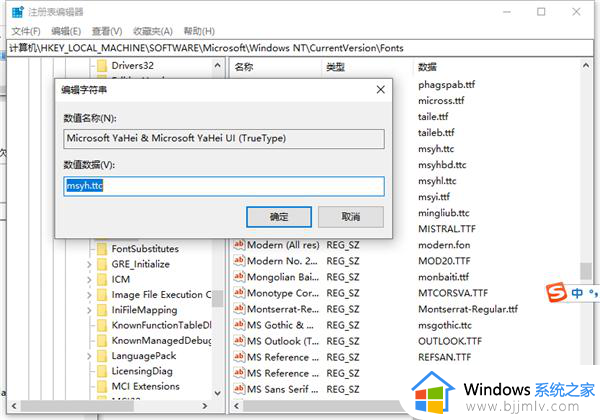Select the monbaiti.ttf data entry
This screenshot has width=600, height=420.
(443, 277)
